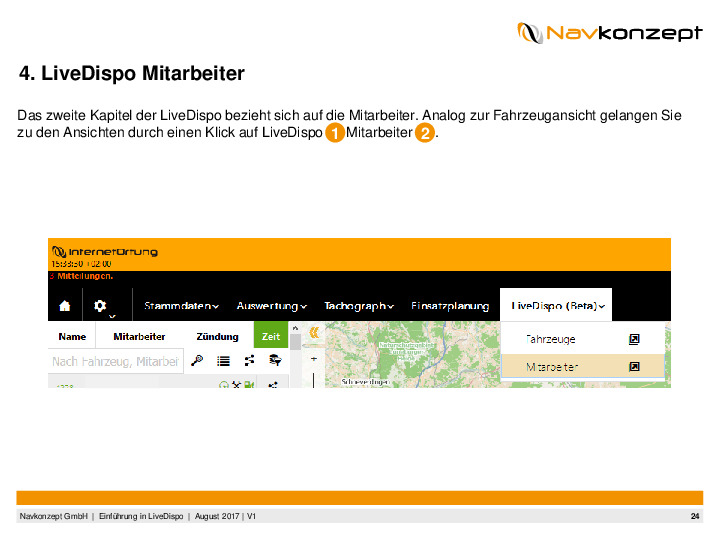Click the list scrollbar up arrow

click(x=295, y=328)
